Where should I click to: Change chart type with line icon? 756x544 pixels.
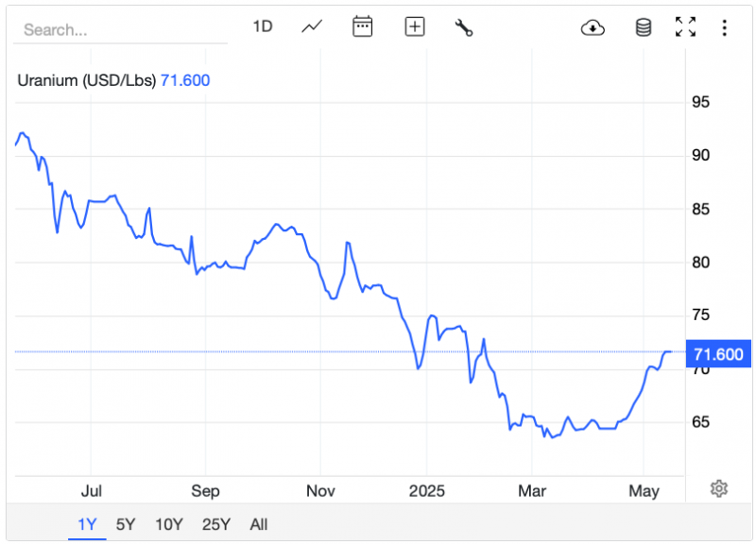pyautogui.click(x=312, y=26)
